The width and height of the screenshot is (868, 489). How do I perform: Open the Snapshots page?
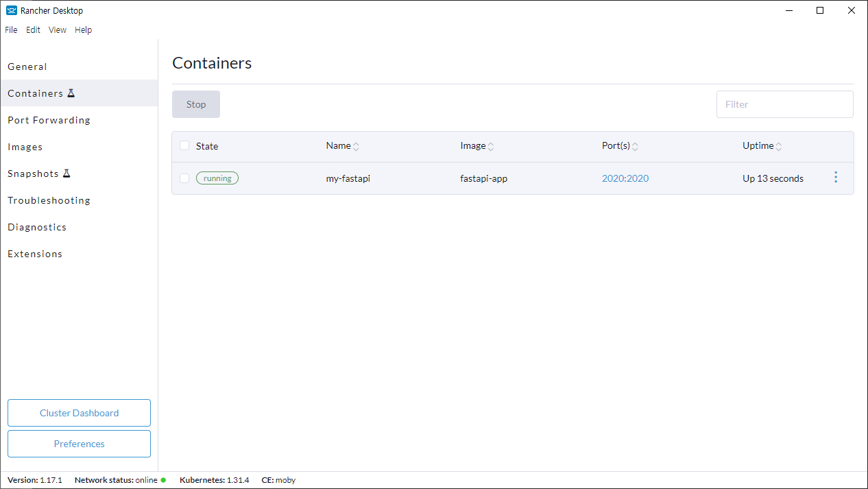pos(79,174)
